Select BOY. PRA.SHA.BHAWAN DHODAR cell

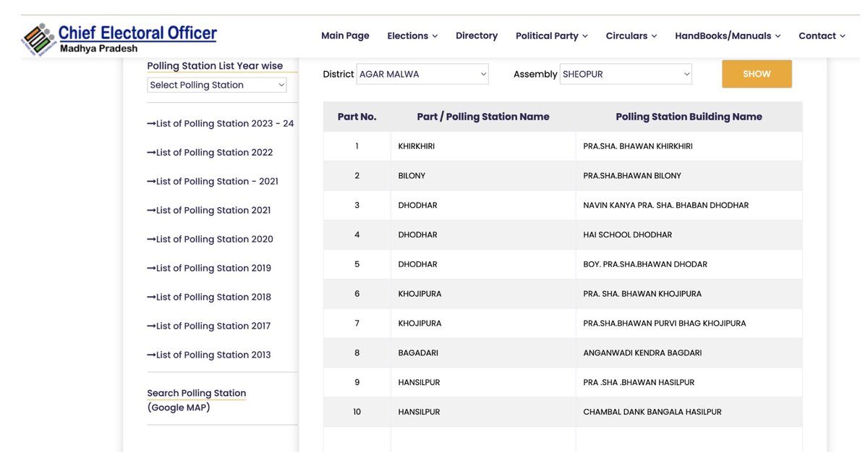coord(689,264)
